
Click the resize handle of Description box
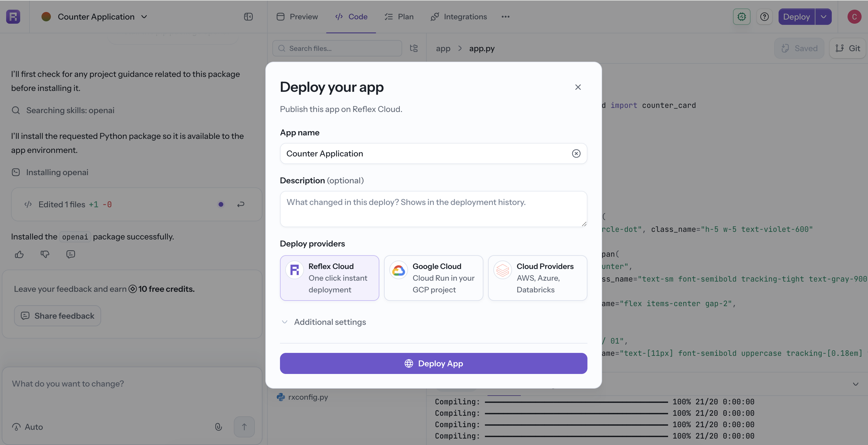[584, 224]
